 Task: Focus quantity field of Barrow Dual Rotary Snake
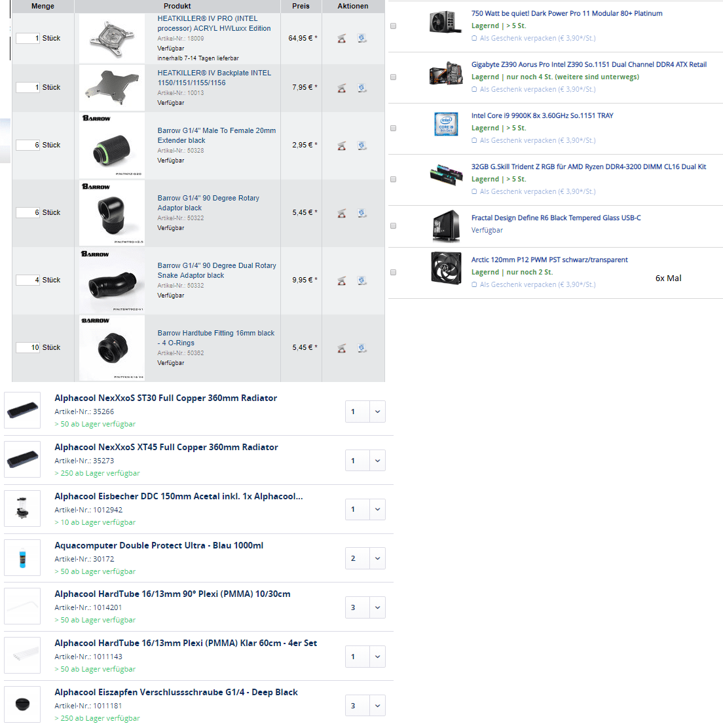tap(28, 280)
